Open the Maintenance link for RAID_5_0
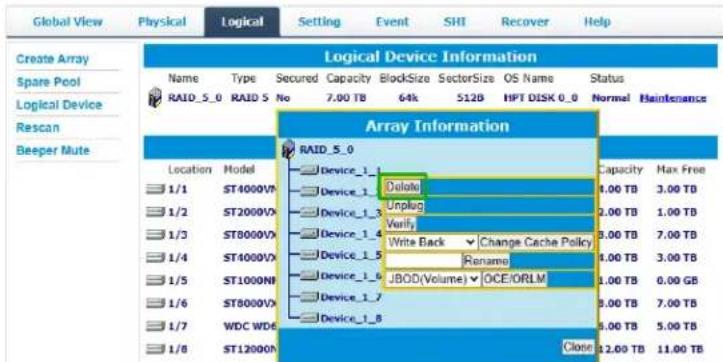 tap(673, 98)
